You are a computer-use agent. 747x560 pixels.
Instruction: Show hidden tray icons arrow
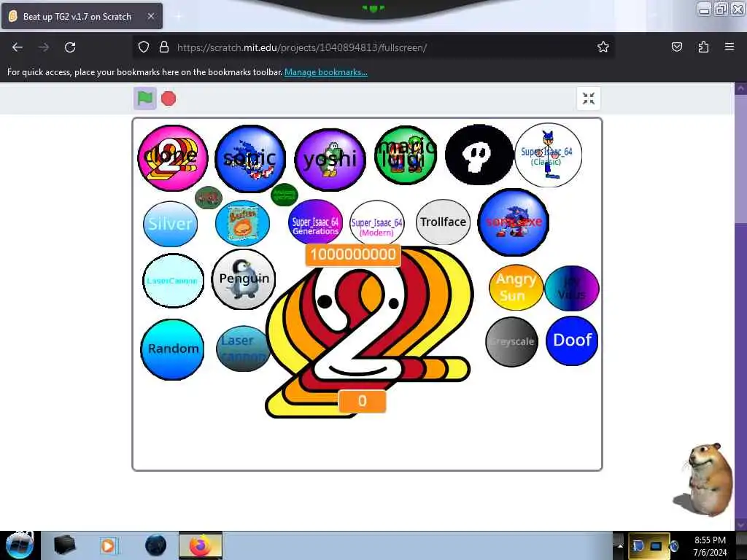(620, 545)
